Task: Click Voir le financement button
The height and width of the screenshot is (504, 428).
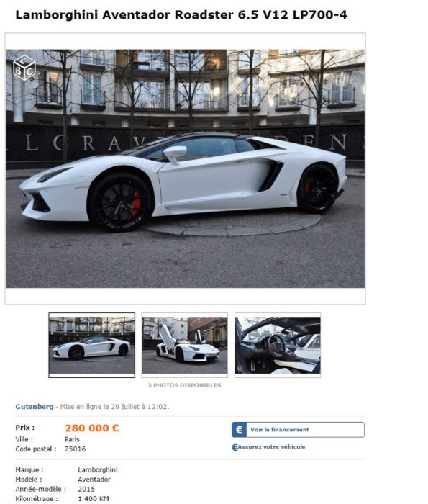Action: point(298,430)
